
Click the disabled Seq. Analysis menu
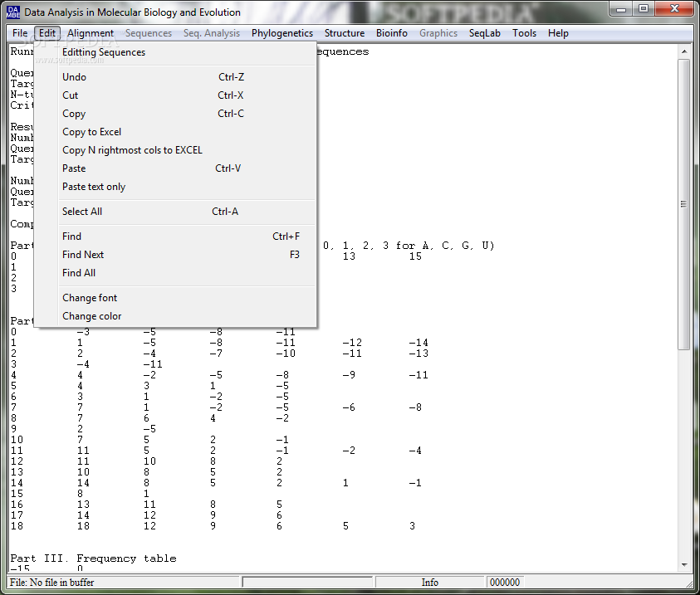click(212, 33)
